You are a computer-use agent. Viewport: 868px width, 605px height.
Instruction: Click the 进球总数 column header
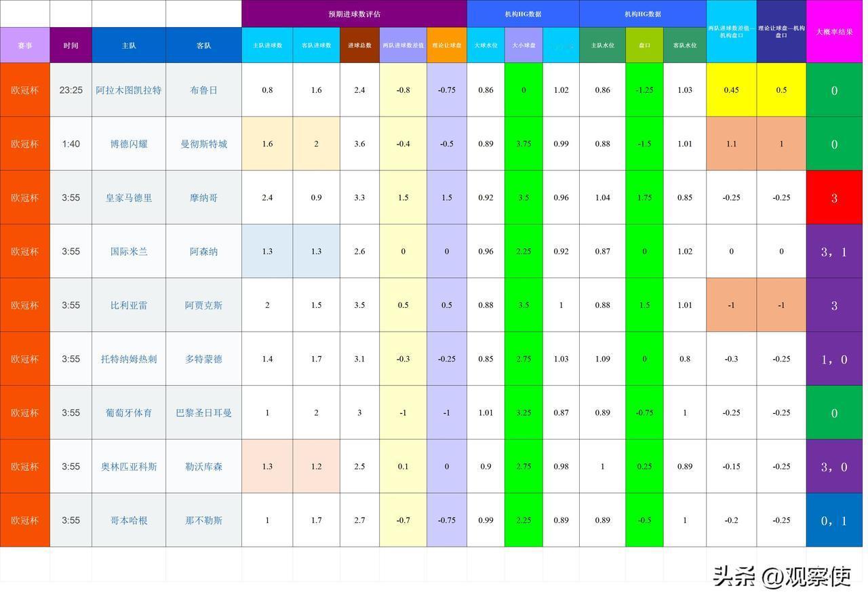click(x=359, y=45)
